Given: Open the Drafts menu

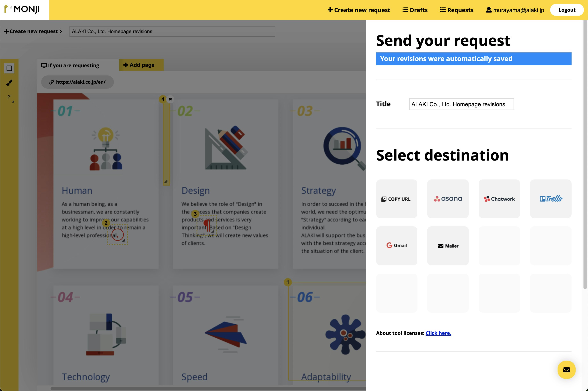Looking at the screenshot, I should pyautogui.click(x=415, y=10).
